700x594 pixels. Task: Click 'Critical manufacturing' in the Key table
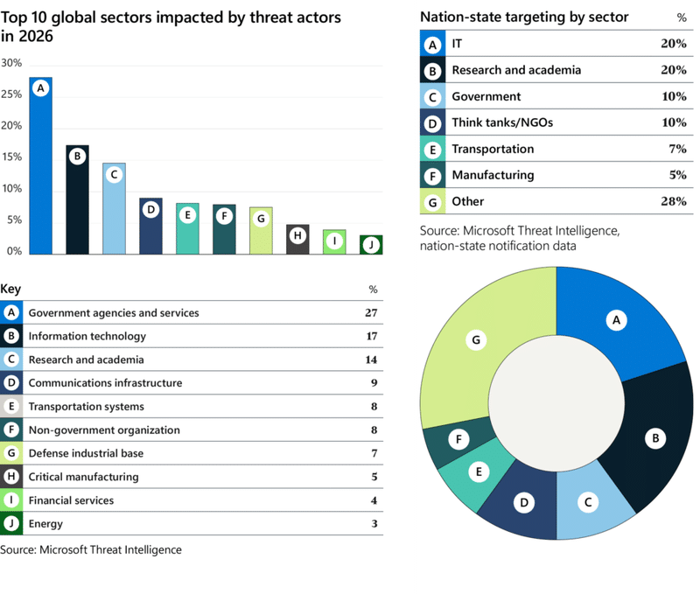[83, 477]
